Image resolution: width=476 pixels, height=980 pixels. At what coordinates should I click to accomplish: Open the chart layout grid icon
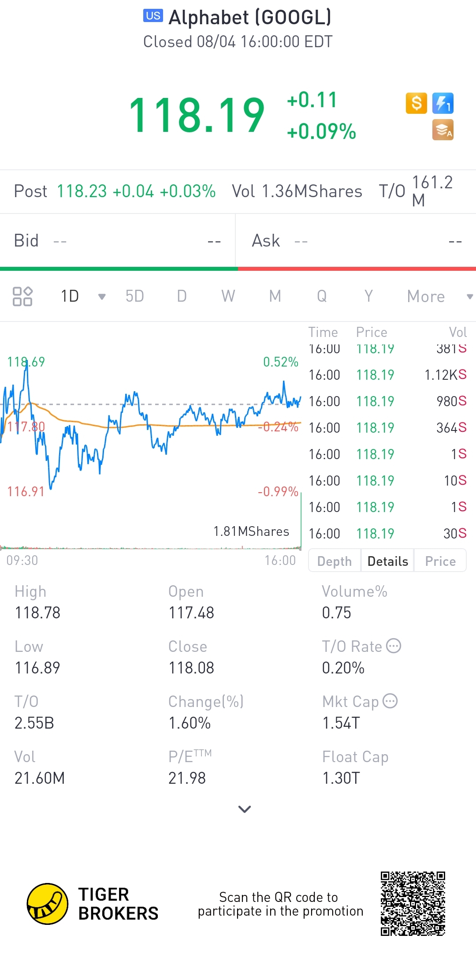click(22, 296)
